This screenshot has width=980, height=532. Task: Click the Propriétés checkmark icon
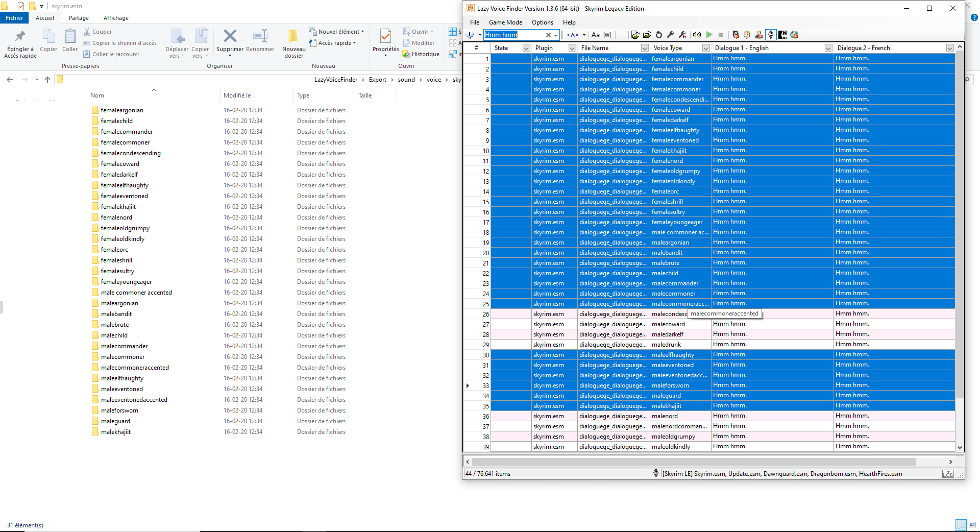coord(385,36)
